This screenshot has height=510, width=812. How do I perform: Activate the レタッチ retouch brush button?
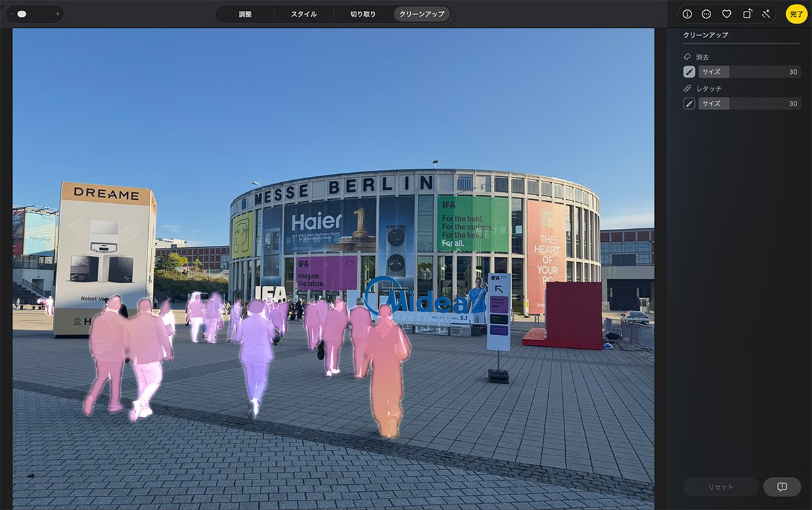click(x=689, y=104)
